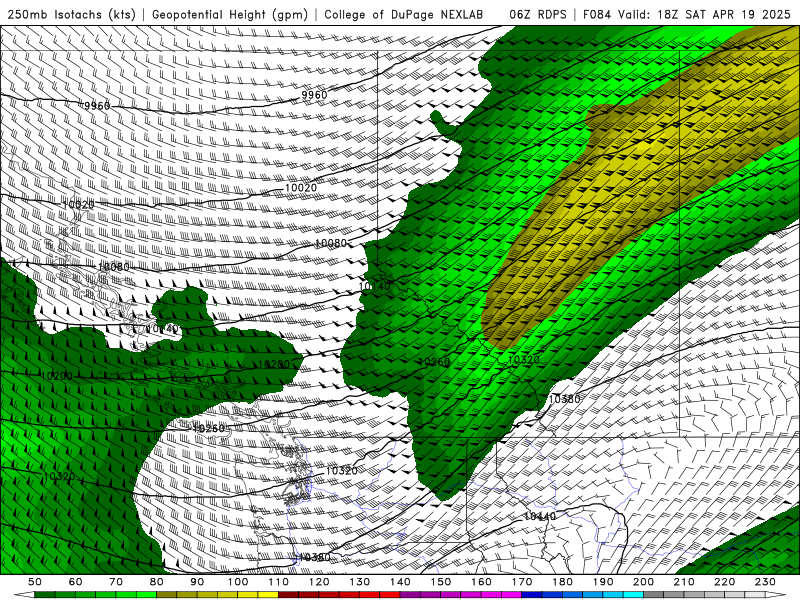
Task: Click the '06Z RDPS' model run label
Action: (x=538, y=15)
